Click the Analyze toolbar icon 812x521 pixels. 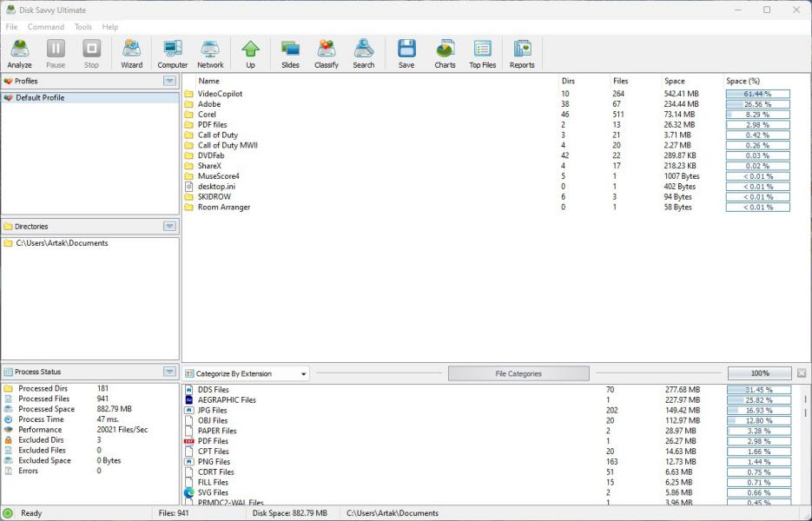[19, 54]
